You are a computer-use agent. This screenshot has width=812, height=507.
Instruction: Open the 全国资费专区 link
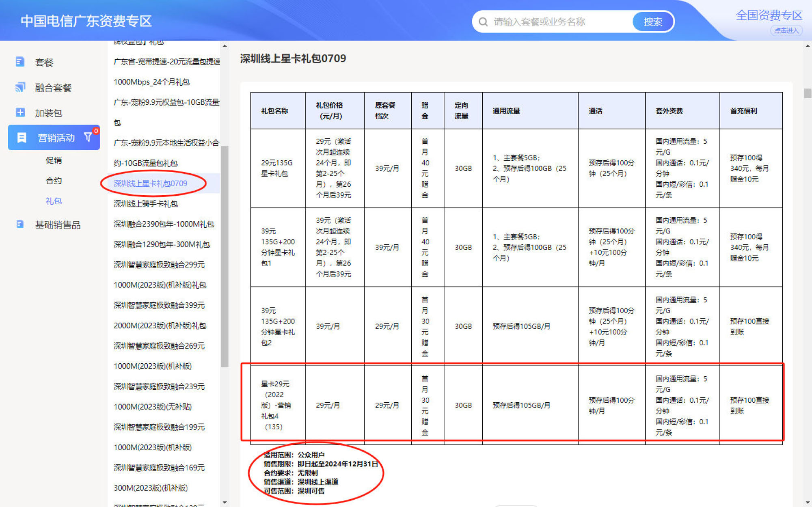(x=769, y=15)
